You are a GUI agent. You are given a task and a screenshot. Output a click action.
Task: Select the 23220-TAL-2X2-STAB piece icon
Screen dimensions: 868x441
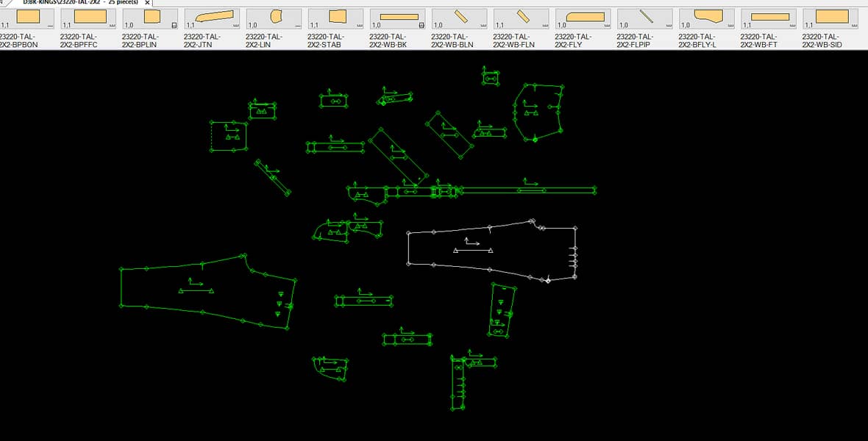click(337, 17)
